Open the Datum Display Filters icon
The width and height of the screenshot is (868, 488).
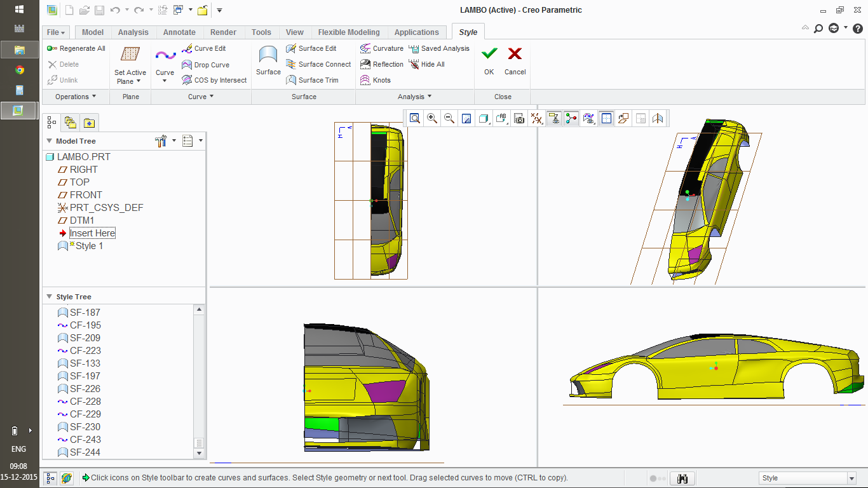[x=537, y=118]
